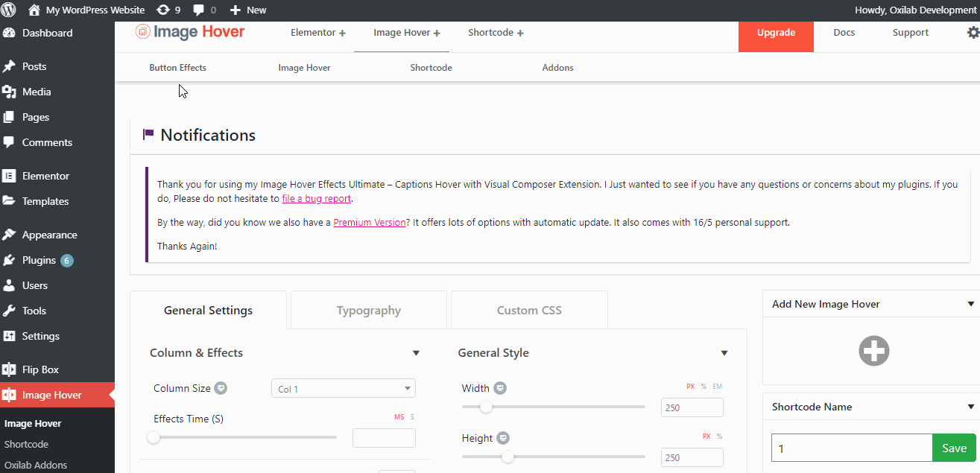Screen dimensions: 980x473
Task: Switch to the Custom CSS tab
Action: click(529, 311)
